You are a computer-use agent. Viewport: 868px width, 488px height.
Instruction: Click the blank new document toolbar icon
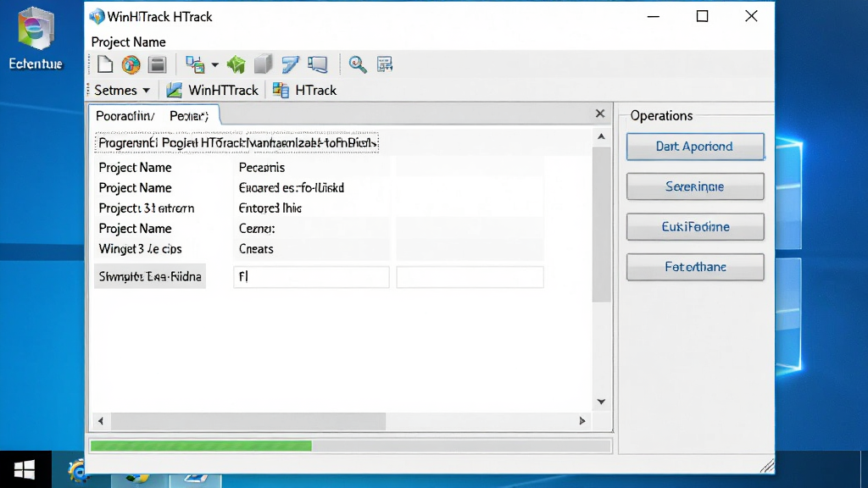click(105, 64)
